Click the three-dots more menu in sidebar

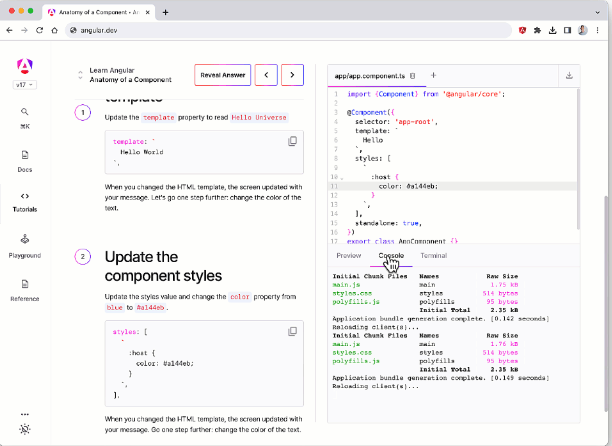[25, 414]
